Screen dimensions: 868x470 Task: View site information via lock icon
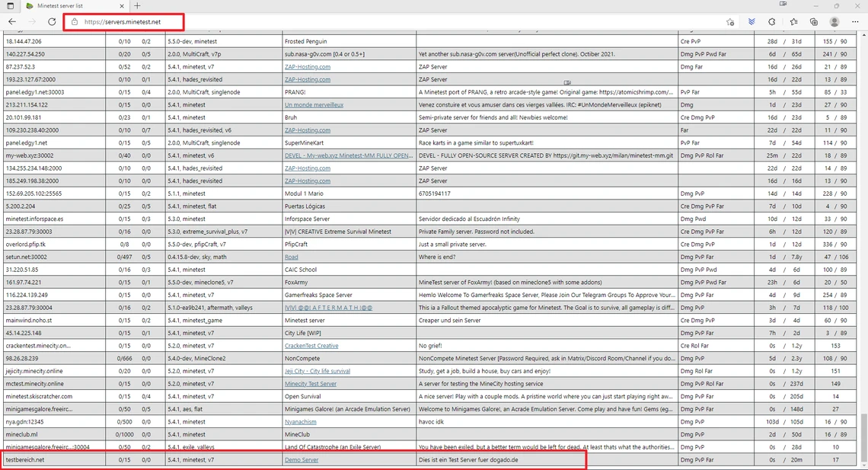tap(75, 22)
